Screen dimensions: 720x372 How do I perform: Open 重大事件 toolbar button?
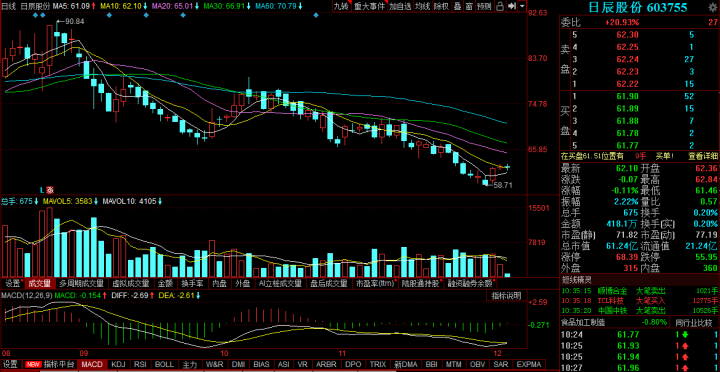coord(370,6)
